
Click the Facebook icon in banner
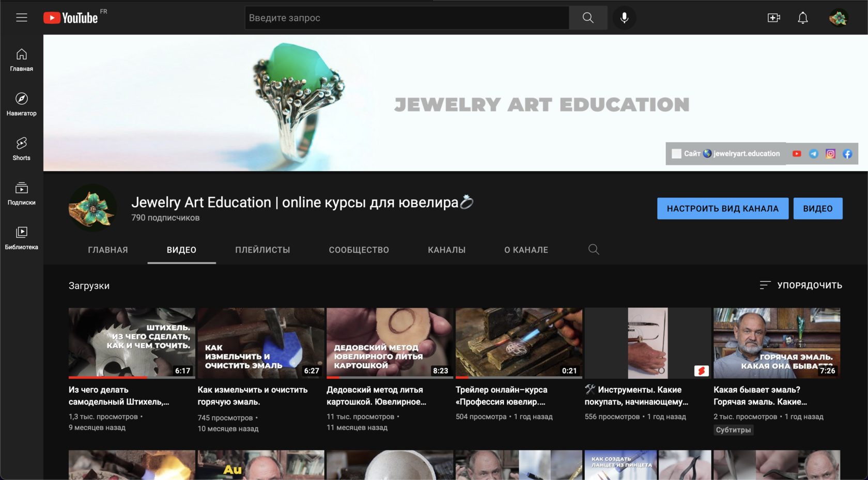coord(847,154)
